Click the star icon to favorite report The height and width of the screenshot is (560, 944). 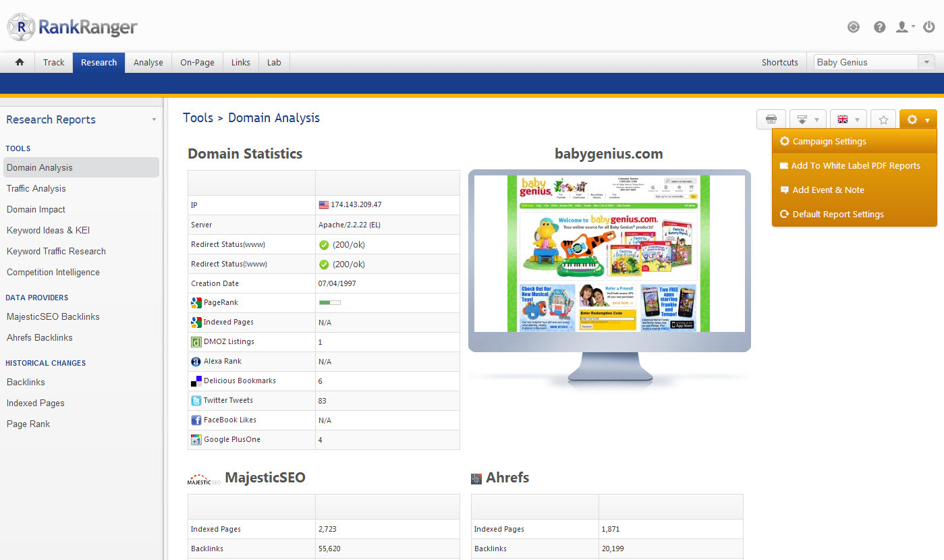pyautogui.click(x=883, y=119)
